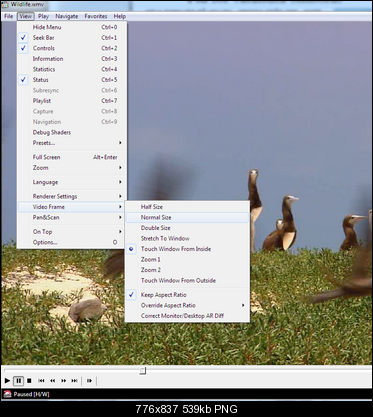The image size is (373, 417).
Task: Choose Double Size video frame
Action: tap(187, 228)
